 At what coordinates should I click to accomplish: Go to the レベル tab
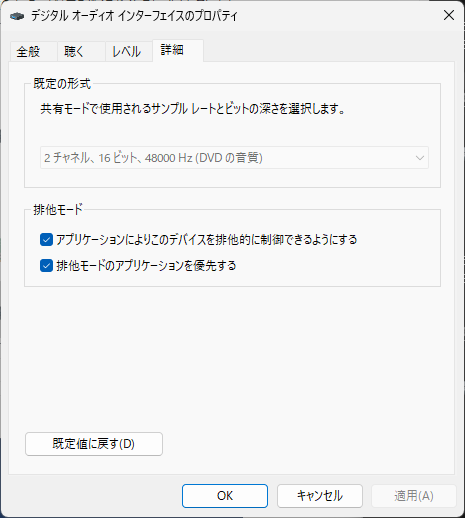pyautogui.click(x=126, y=52)
